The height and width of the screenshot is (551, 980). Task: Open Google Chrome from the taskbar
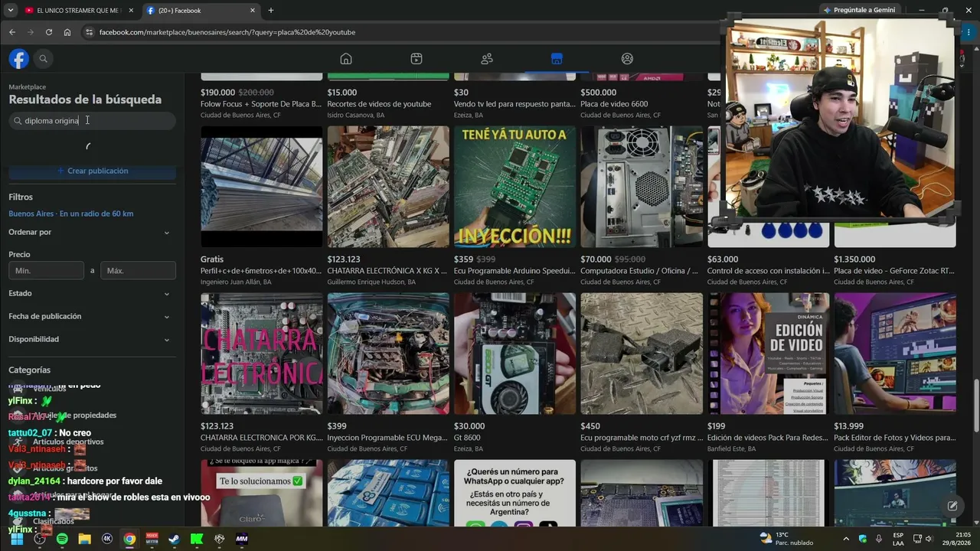click(x=129, y=539)
